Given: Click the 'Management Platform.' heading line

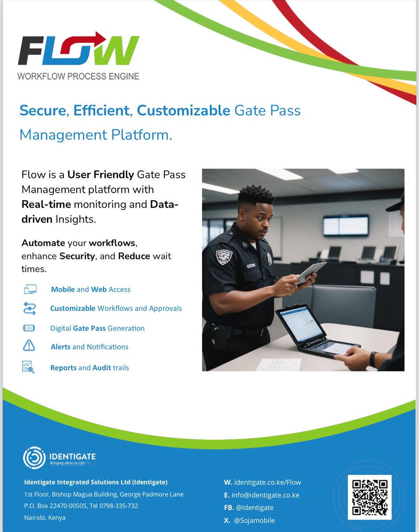Looking at the screenshot, I should coord(96,134).
